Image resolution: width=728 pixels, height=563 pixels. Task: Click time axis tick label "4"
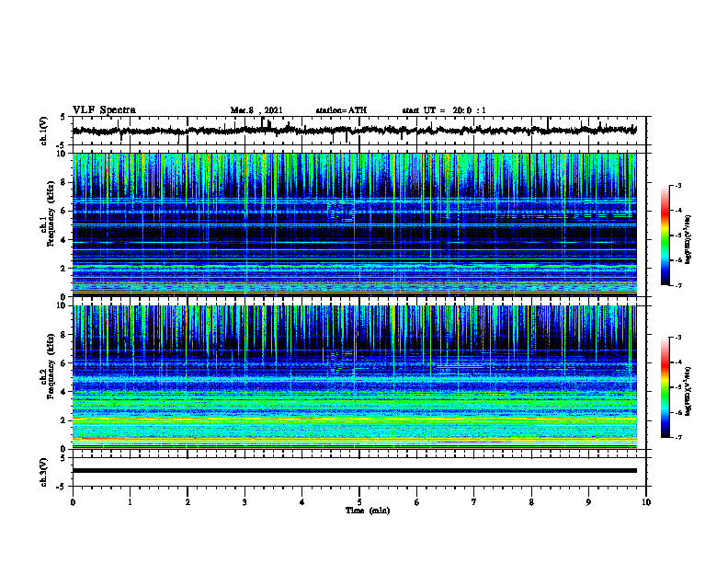click(x=302, y=502)
